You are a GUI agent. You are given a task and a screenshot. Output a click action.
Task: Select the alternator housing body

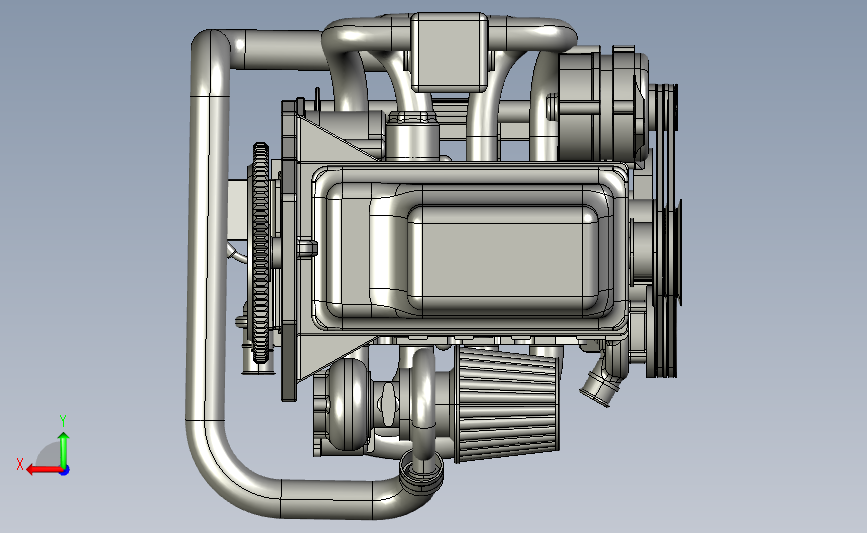coord(602,107)
